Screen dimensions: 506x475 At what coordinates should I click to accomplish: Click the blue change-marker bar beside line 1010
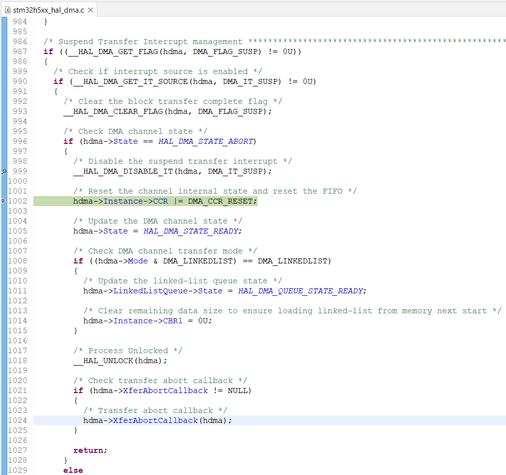click(4, 281)
